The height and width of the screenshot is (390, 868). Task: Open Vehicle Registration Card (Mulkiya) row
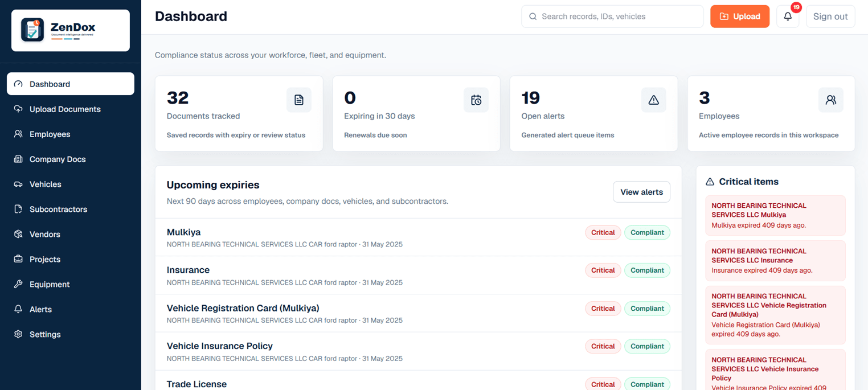(418, 314)
